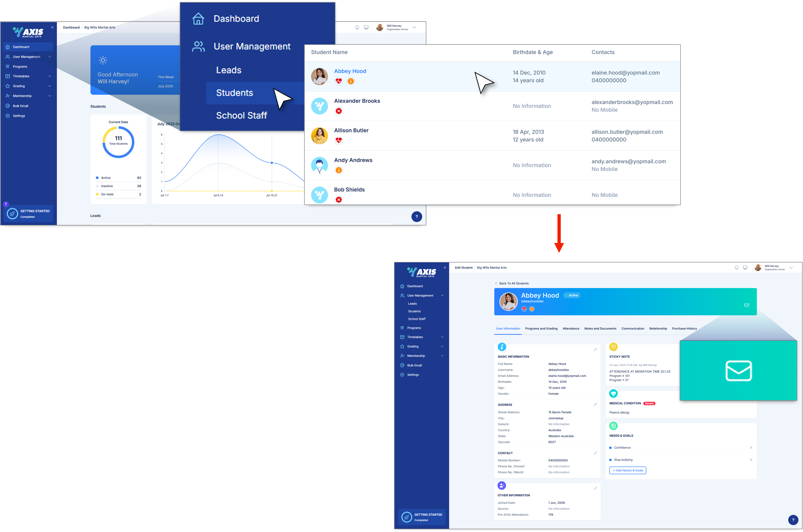Open the Will Harvey account dropdown on the Dashboard
Image resolution: width=803 pixels, height=532 pixels.
414,27
